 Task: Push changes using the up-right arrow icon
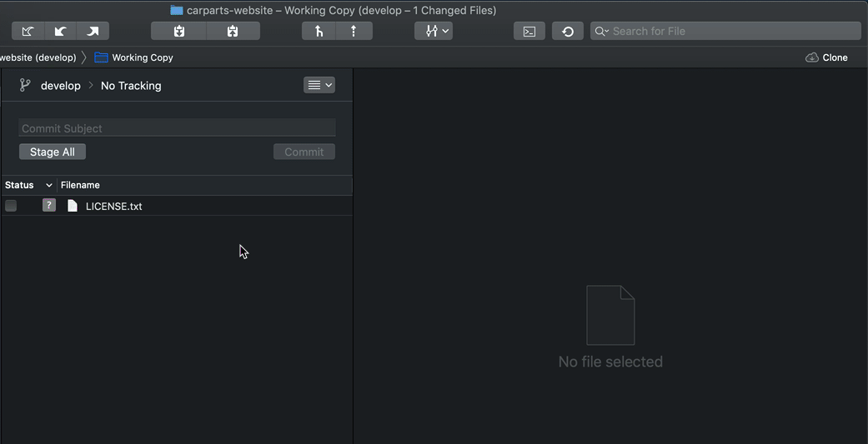(93, 32)
